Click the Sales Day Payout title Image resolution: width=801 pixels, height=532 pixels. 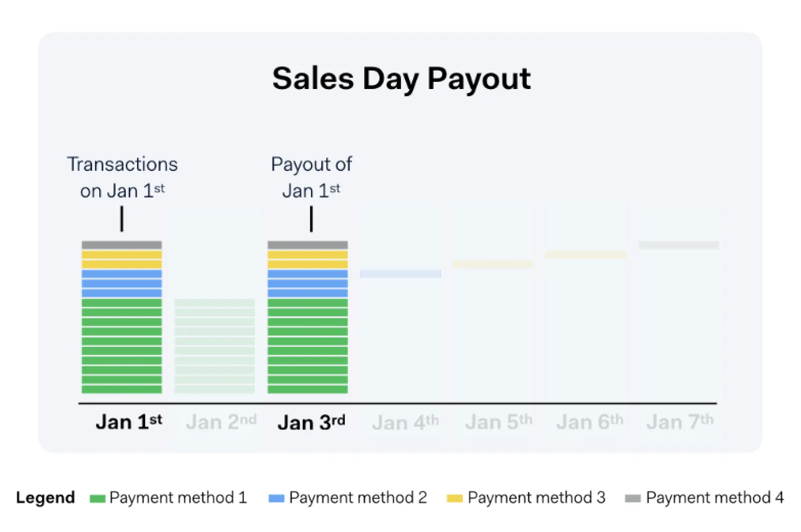[402, 79]
